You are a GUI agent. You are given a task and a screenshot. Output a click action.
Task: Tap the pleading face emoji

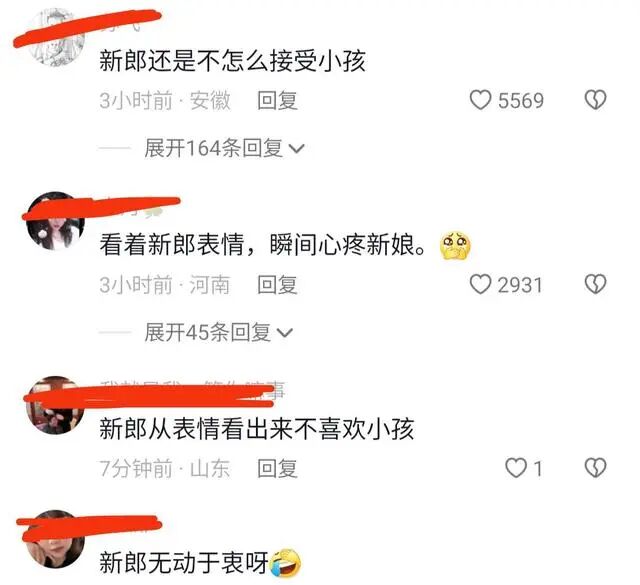[455, 245]
